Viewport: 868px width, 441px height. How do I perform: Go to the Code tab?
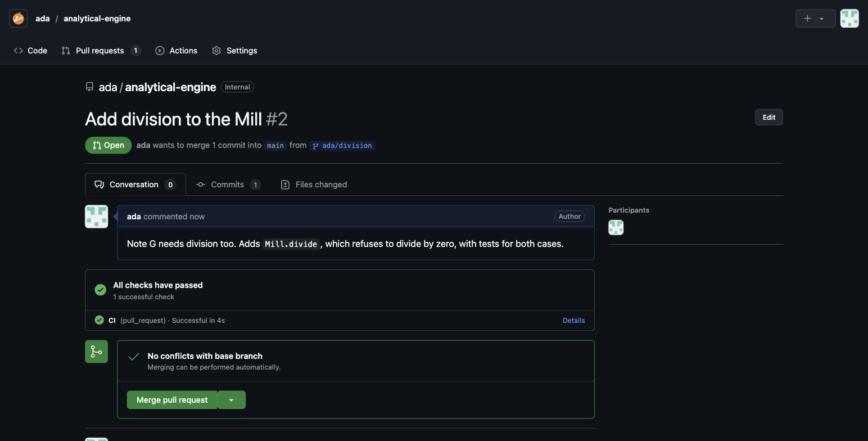(x=31, y=51)
